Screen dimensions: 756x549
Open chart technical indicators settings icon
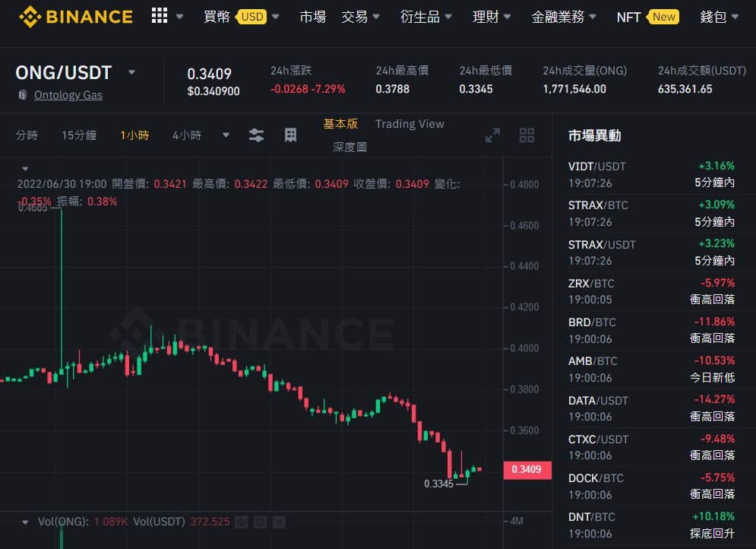256,135
